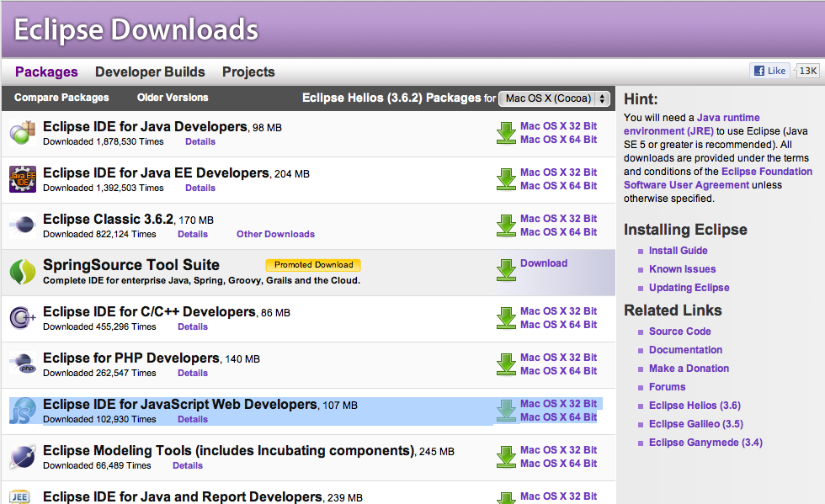Image resolution: width=825 pixels, height=504 pixels.
Task: Open Details for Java EE Developers
Action: (x=200, y=188)
